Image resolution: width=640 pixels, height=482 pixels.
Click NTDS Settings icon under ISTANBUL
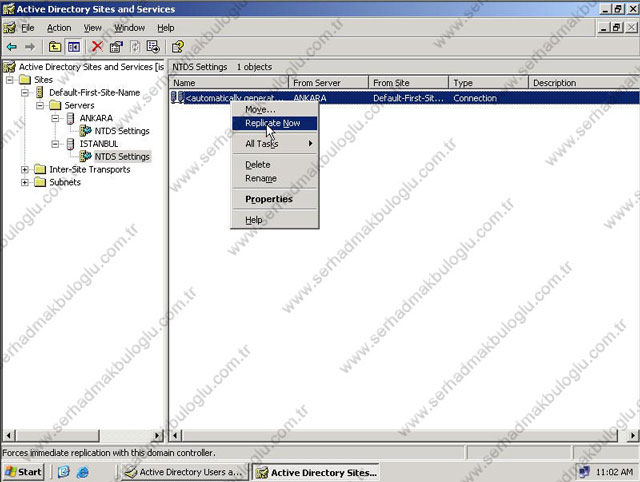click(85, 156)
